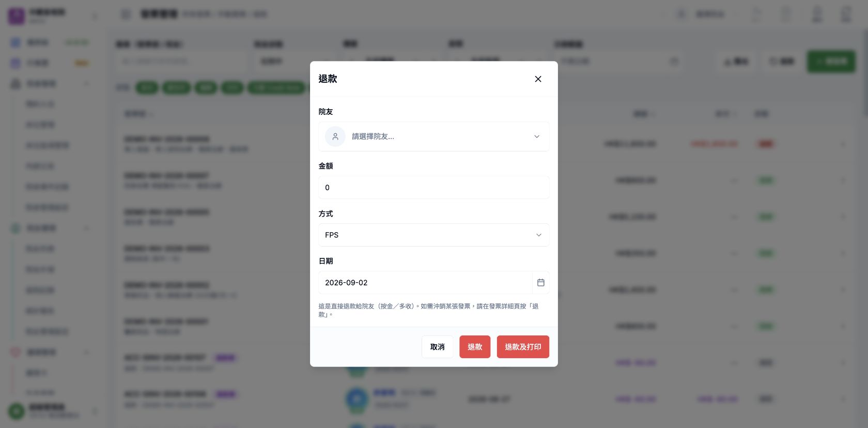868x428 pixels.
Task: Select the 金額 field label
Action: [326, 166]
